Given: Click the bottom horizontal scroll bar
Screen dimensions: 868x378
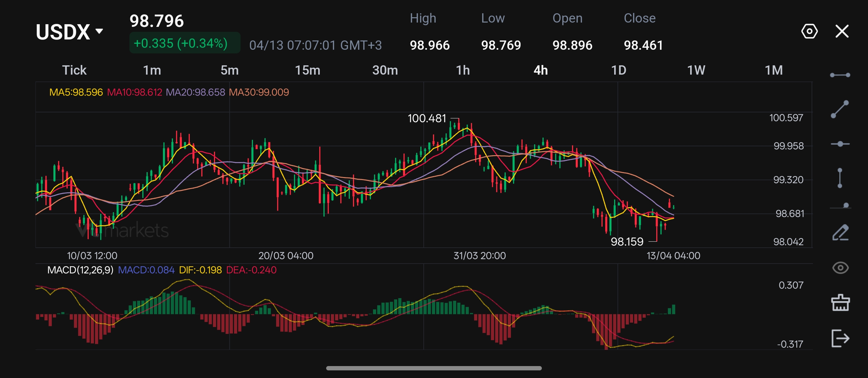Looking at the screenshot, I should (434, 368).
